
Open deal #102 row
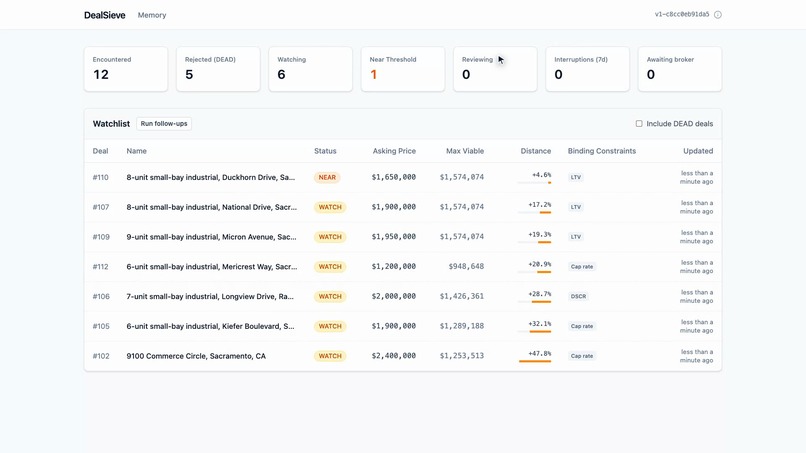403,356
